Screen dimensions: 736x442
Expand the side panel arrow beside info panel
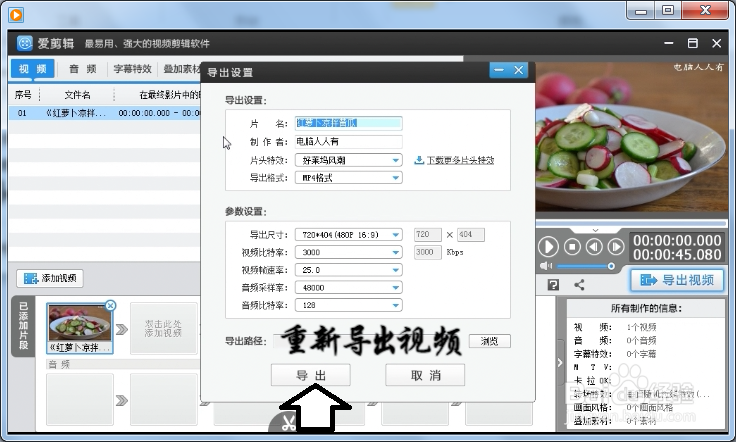[x=560, y=362]
